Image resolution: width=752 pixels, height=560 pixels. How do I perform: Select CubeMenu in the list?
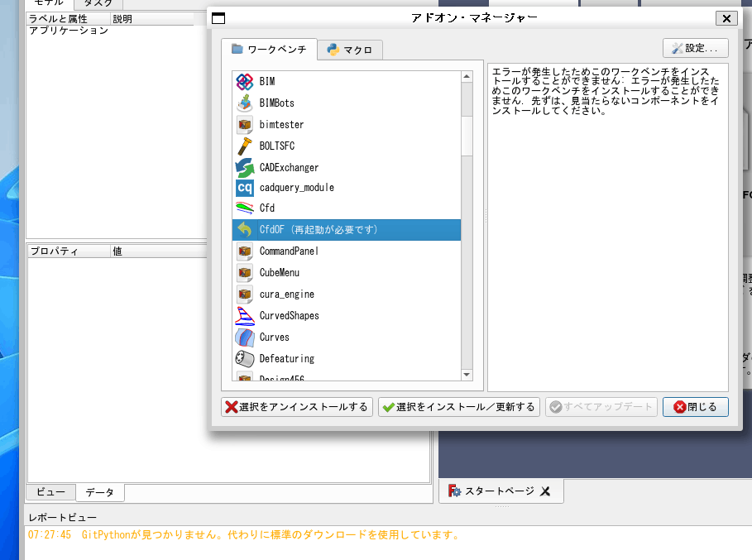pos(347,273)
